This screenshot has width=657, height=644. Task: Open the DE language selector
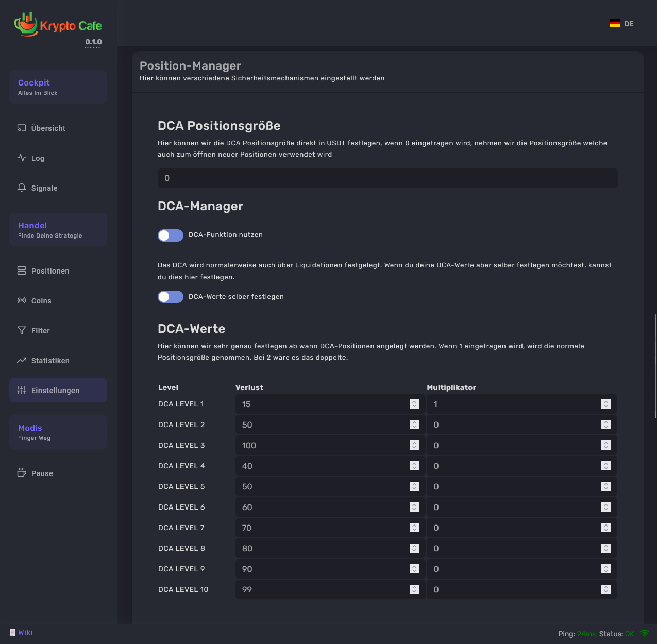click(x=621, y=24)
